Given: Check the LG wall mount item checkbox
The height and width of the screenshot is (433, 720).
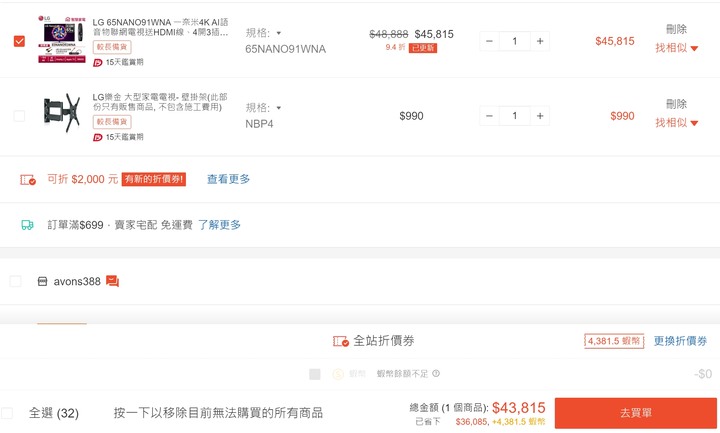Looking at the screenshot, I should (x=19, y=116).
